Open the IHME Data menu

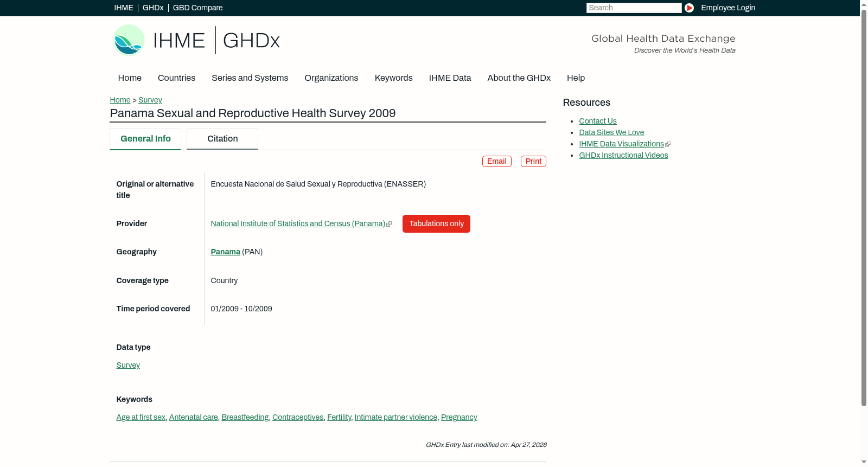pos(450,78)
